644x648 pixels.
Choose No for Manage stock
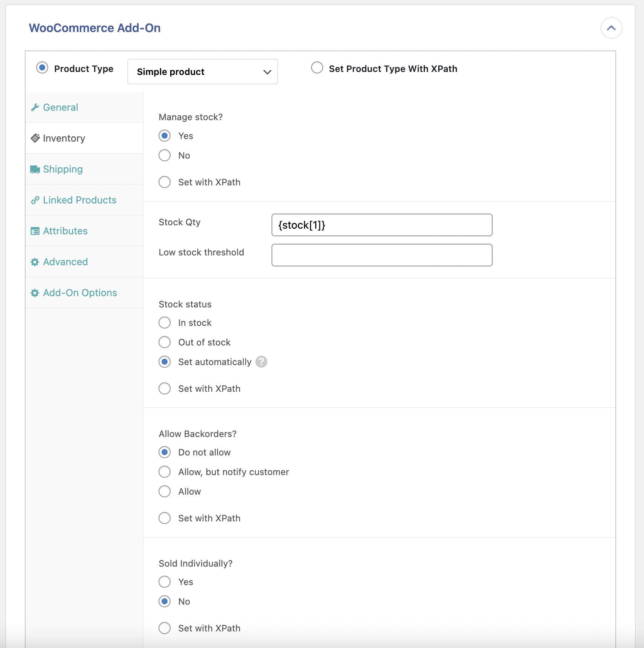(x=165, y=155)
